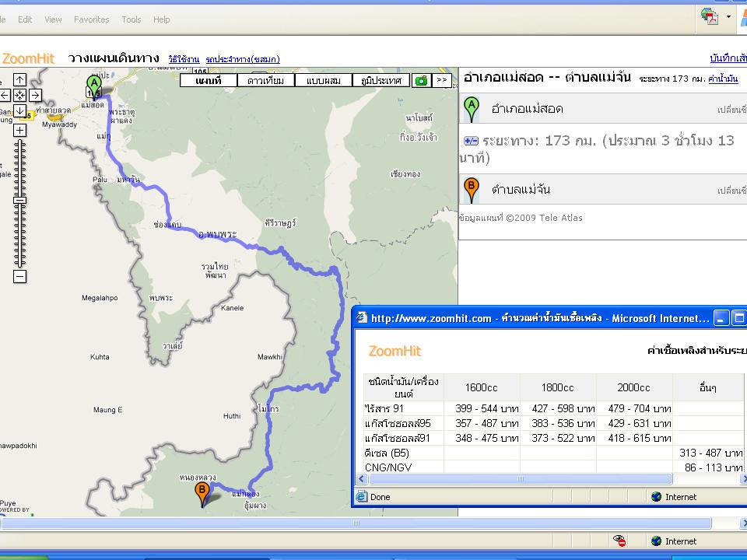Open the ค่าน้ำมัน fuel cost link

[723, 79]
